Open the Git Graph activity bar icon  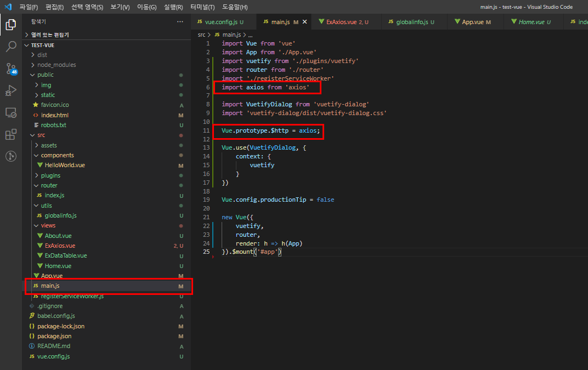tap(11, 156)
